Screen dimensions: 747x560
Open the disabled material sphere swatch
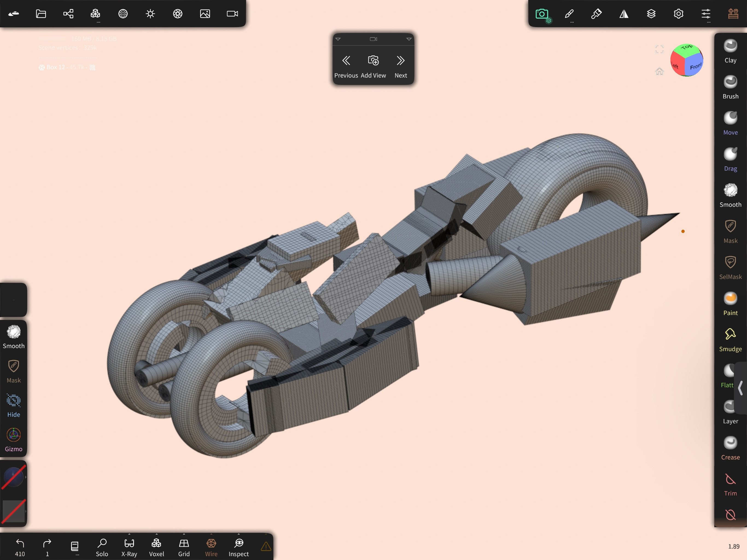tap(13, 477)
